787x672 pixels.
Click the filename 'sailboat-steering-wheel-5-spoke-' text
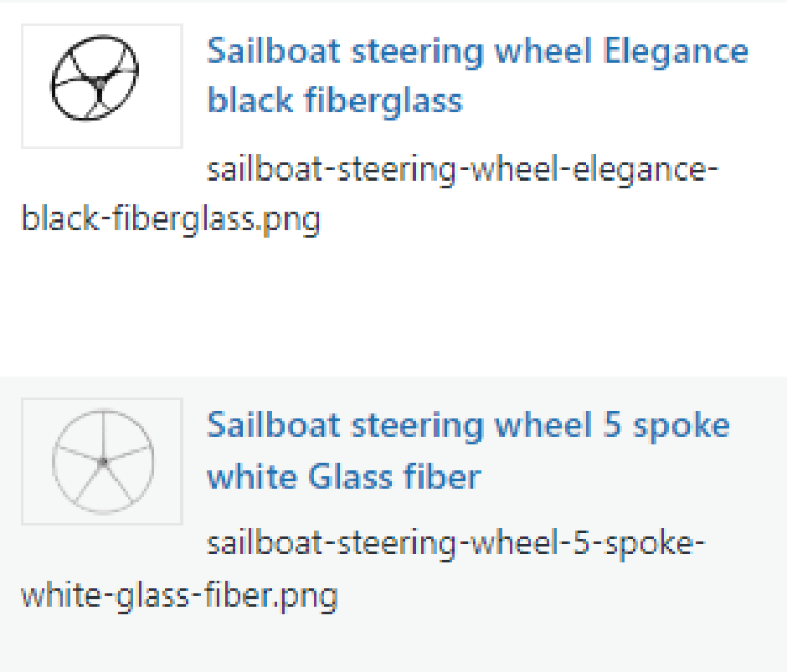pos(456,546)
